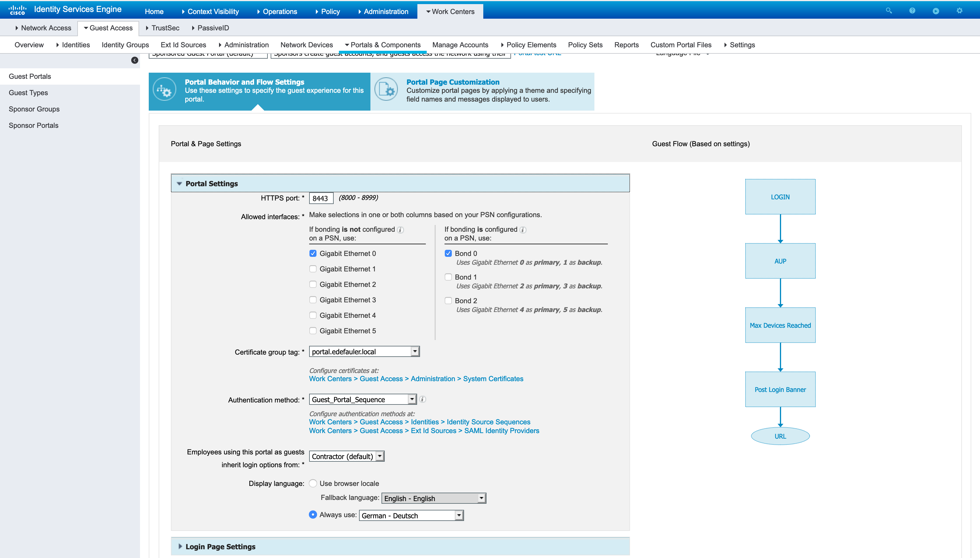Open the Ext Id Sources tab
This screenshot has height=558, width=980.
click(183, 45)
